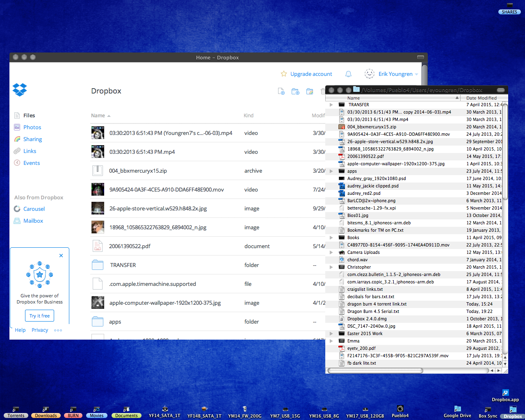
Task: Click the Upgrade account link
Action: (311, 74)
